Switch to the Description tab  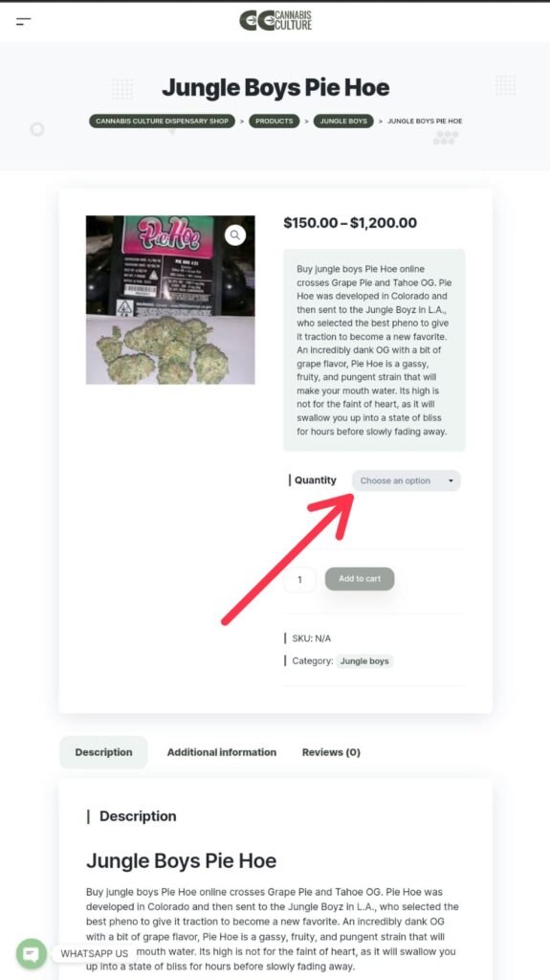[x=103, y=752]
